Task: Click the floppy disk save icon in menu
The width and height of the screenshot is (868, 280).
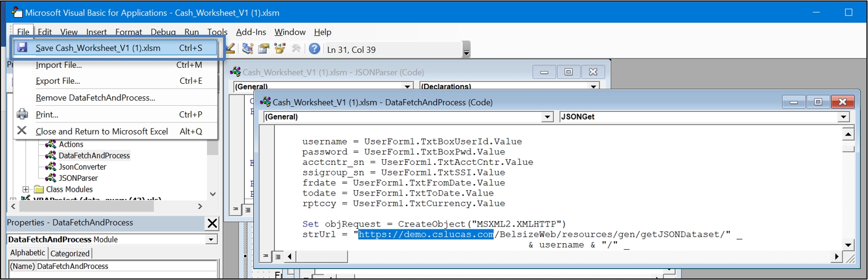Action: coord(22,47)
